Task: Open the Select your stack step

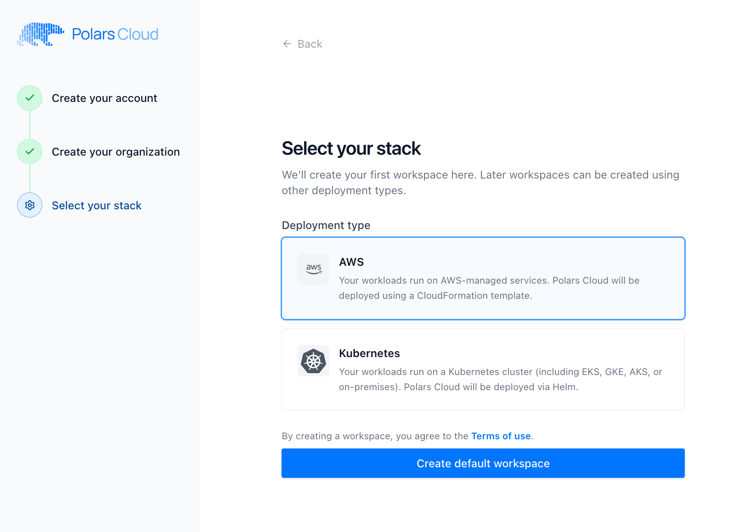Action: [96, 206]
